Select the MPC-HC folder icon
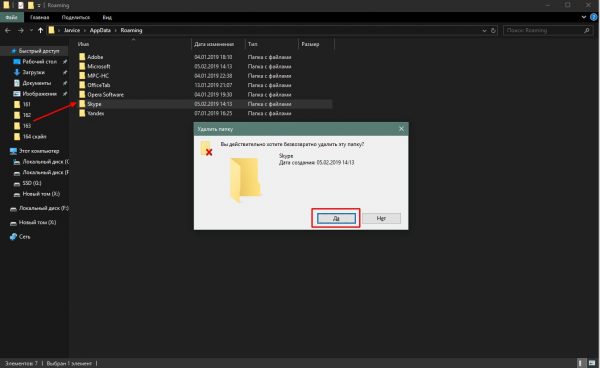Viewport: 600px width, 368px height. pos(82,75)
